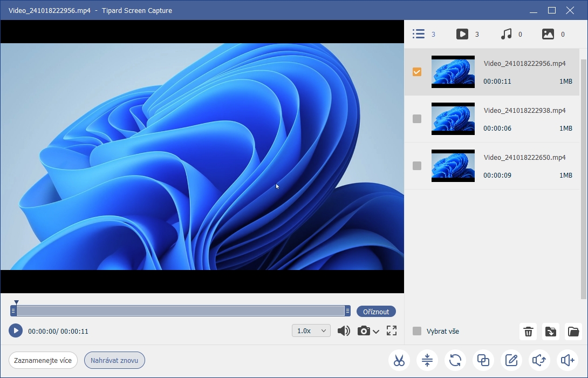This screenshot has height=378, width=588.
Task: Open the sound booster tool
Action: tap(568, 360)
